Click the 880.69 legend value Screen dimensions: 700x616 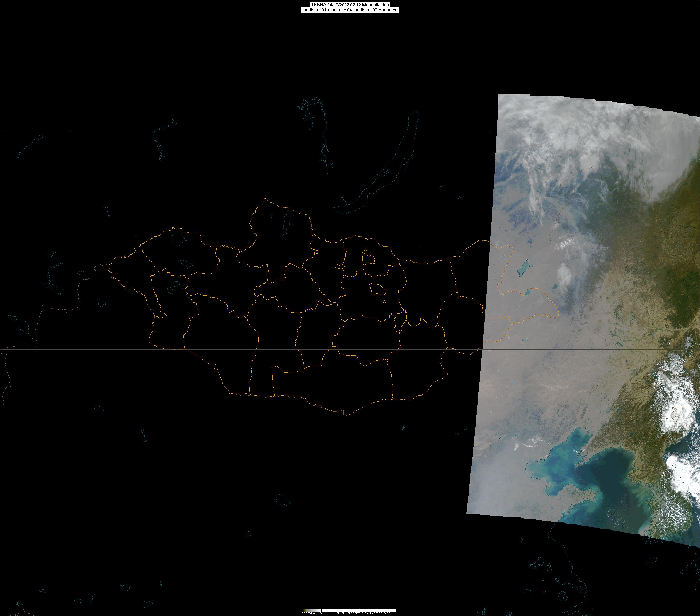(387, 614)
